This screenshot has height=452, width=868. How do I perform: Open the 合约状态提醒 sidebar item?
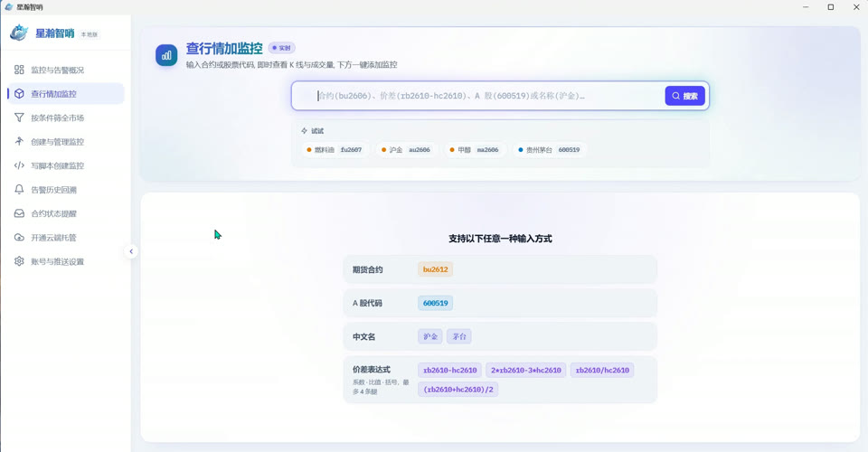pyautogui.click(x=66, y=213)
